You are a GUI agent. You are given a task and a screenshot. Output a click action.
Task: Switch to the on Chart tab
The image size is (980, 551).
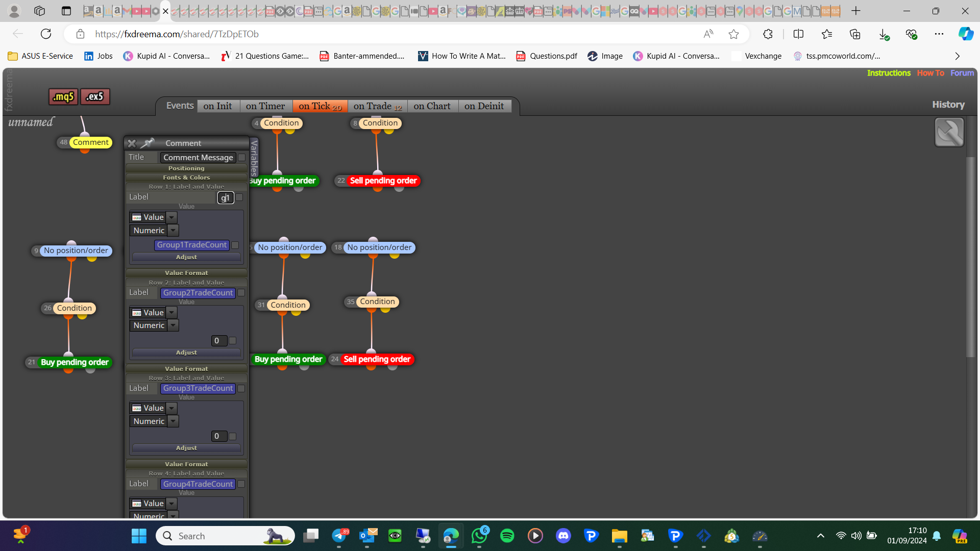coord(432,106)
